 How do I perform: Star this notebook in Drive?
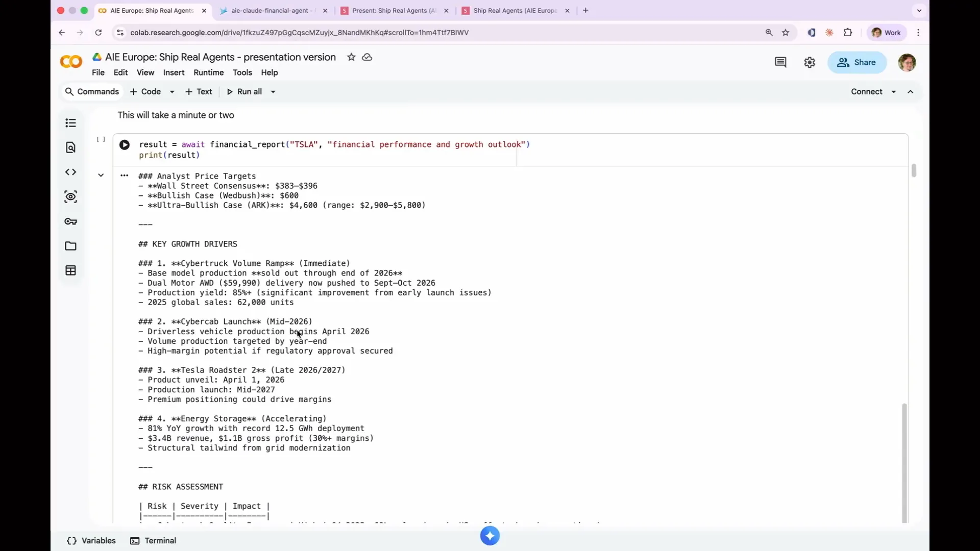(x=351, y=57)
